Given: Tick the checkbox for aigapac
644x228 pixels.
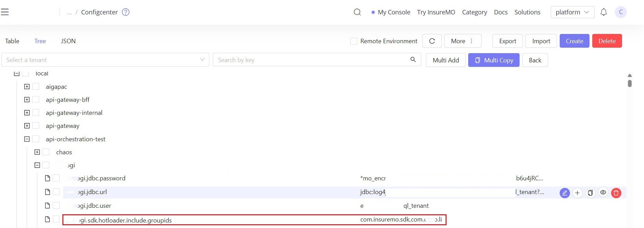Looking at the screenshot, I should (36, 86).
